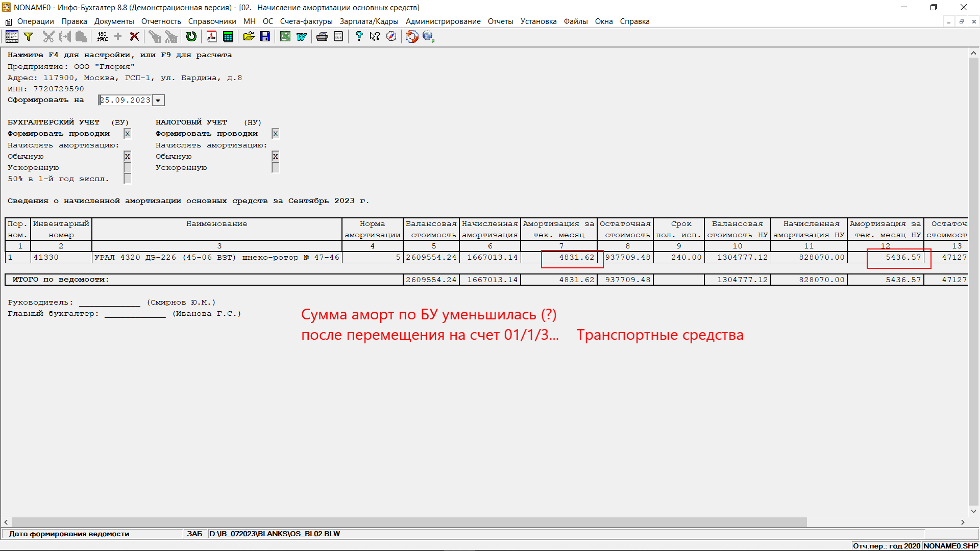Export to Excel via toolbar icon

[x=285, y=36]
